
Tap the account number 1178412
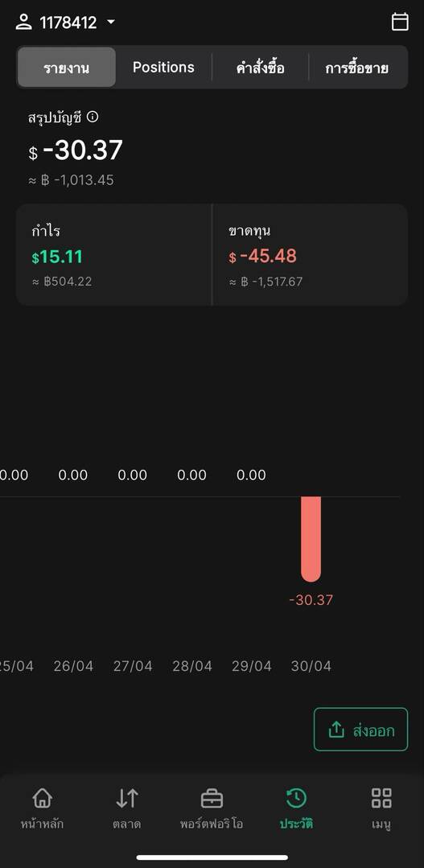(x=68, y=23)
